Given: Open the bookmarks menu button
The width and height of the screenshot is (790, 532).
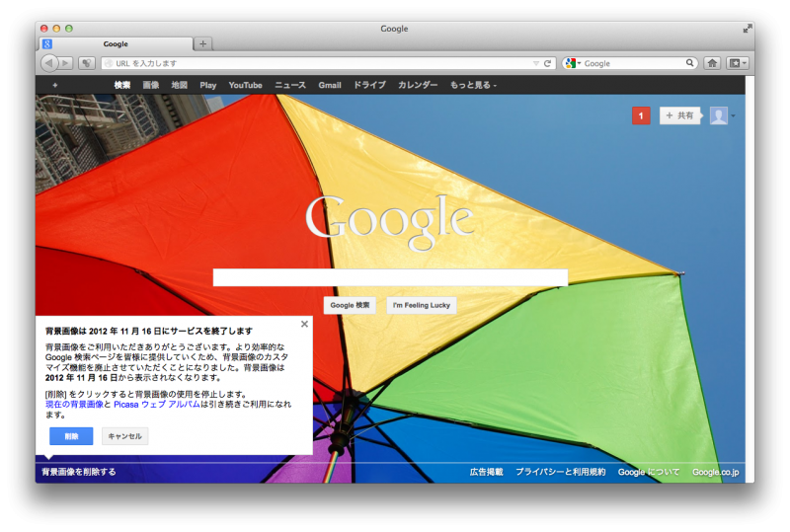Looking at the screenshot, I should tap(738, 63).
